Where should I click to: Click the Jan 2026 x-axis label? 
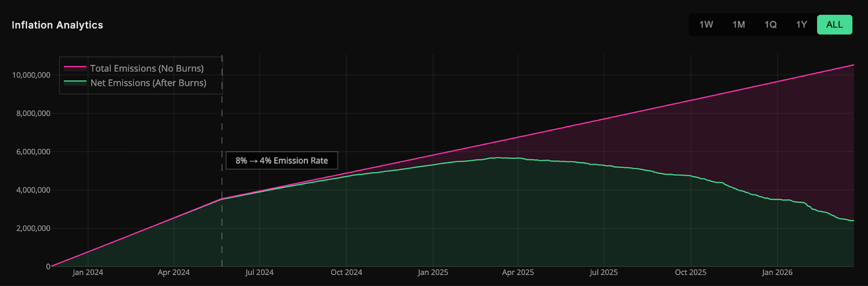pos(777,272)
